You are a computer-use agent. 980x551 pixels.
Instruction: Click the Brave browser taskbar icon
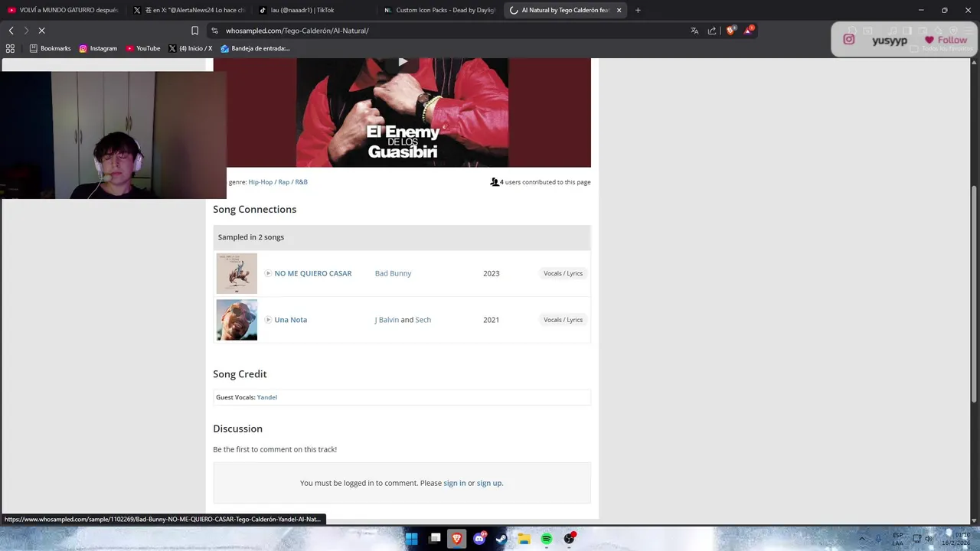click(x=457, y=539)
